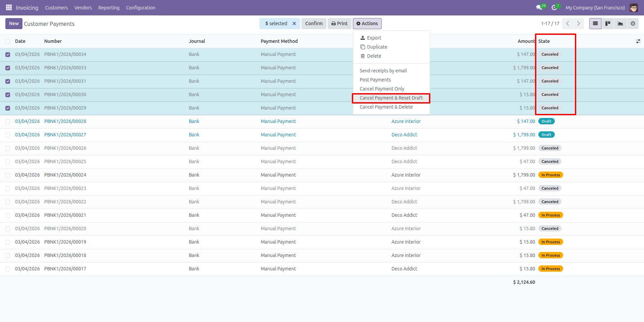The image size is (644, 322).
Task: Click amount $ 47.00 in row PBNK1/2026/00023
Action: (527, 188)
